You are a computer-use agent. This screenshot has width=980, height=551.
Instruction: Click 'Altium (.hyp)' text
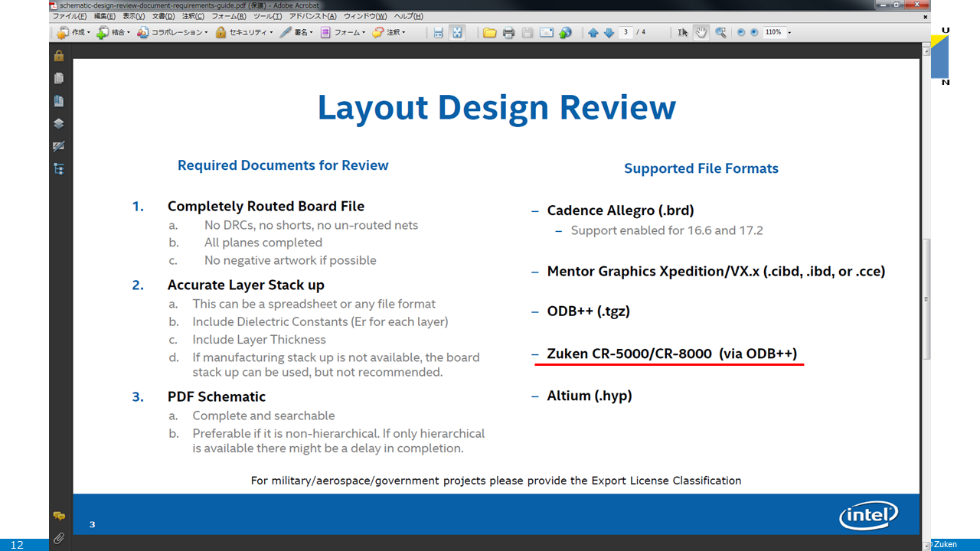pos(589,396)
